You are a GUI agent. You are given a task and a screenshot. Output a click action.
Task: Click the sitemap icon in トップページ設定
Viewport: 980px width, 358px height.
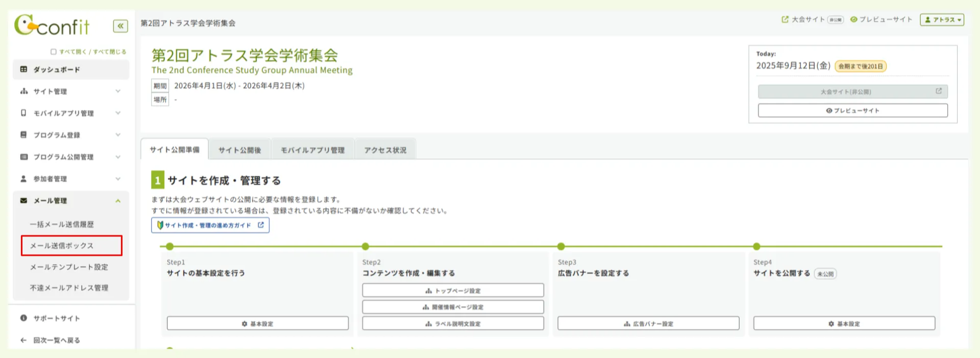pos(428,291)
